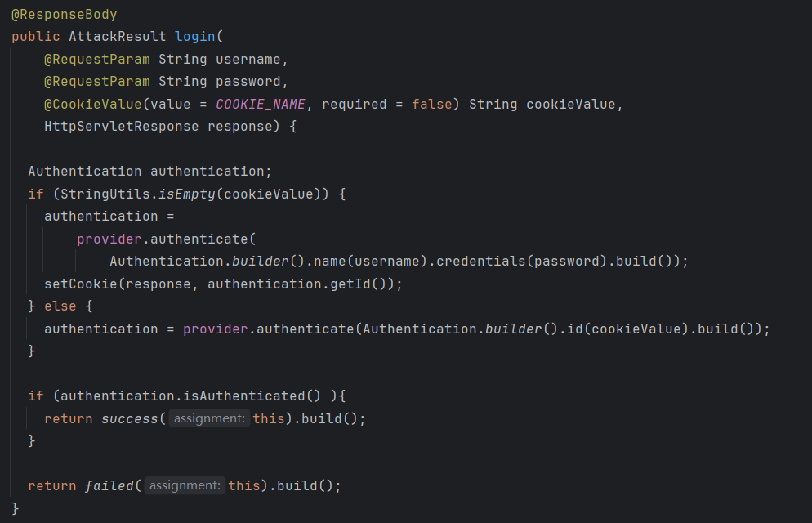
Task: Click the HttpServletResponse type
Action: (121, 127)
